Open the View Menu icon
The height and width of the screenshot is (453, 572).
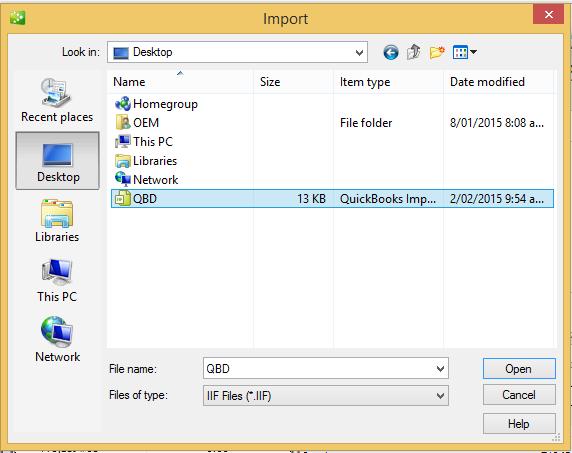coord(464,52)
